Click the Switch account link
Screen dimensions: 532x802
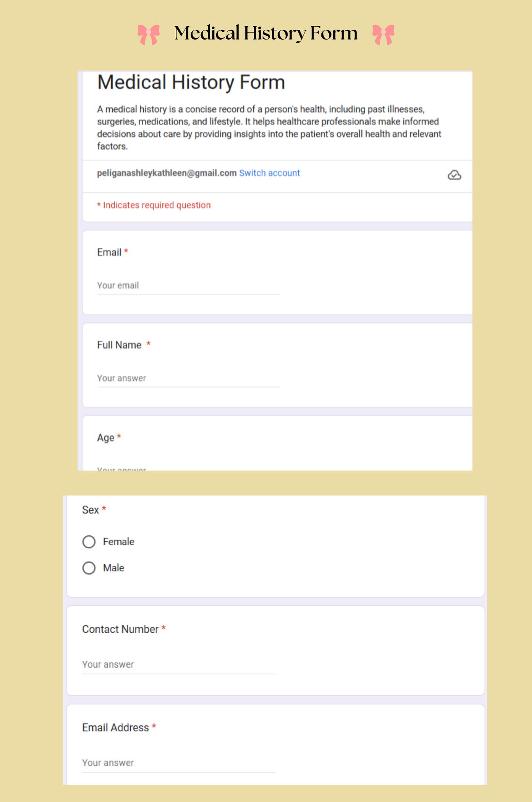[269, 173]
